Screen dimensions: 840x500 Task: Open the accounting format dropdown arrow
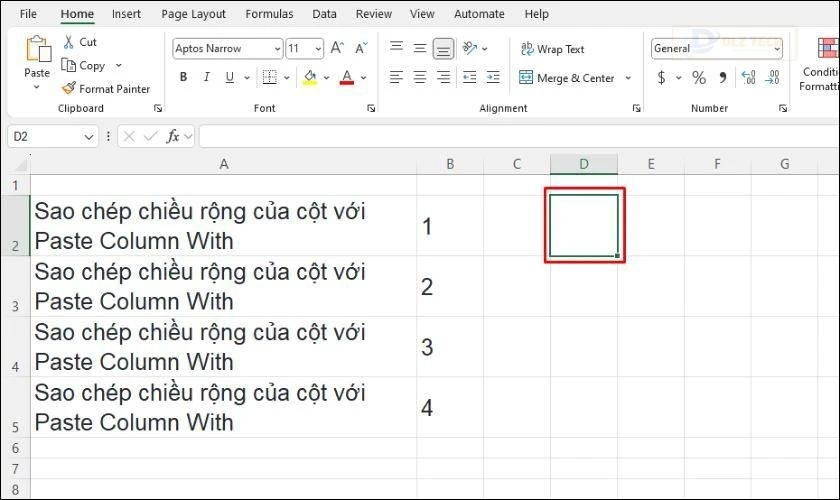point(678,78)
